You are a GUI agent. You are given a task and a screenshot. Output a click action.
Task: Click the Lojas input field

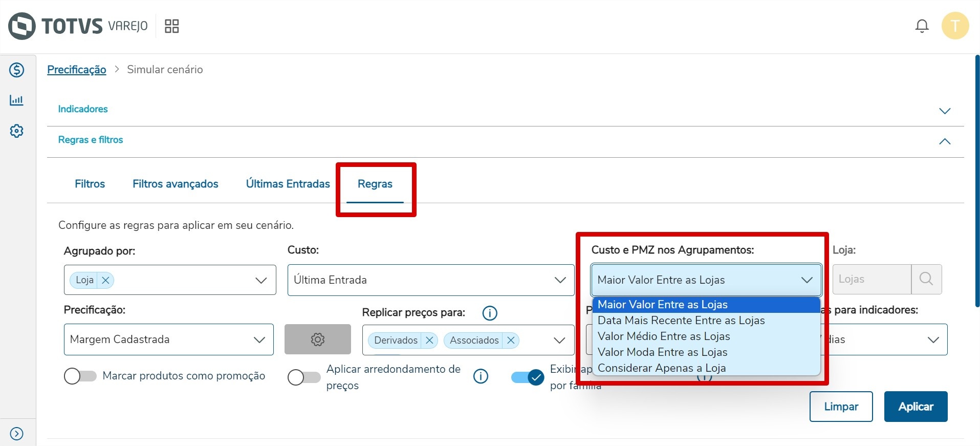pyautogui.click(x=872, y=279)
